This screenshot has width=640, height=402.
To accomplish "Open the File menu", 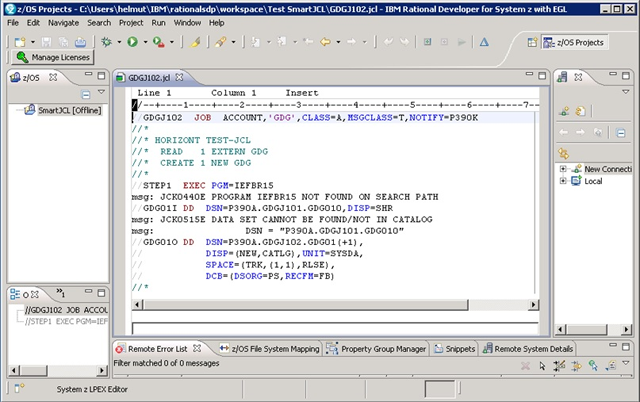I will tap(13, 23).
